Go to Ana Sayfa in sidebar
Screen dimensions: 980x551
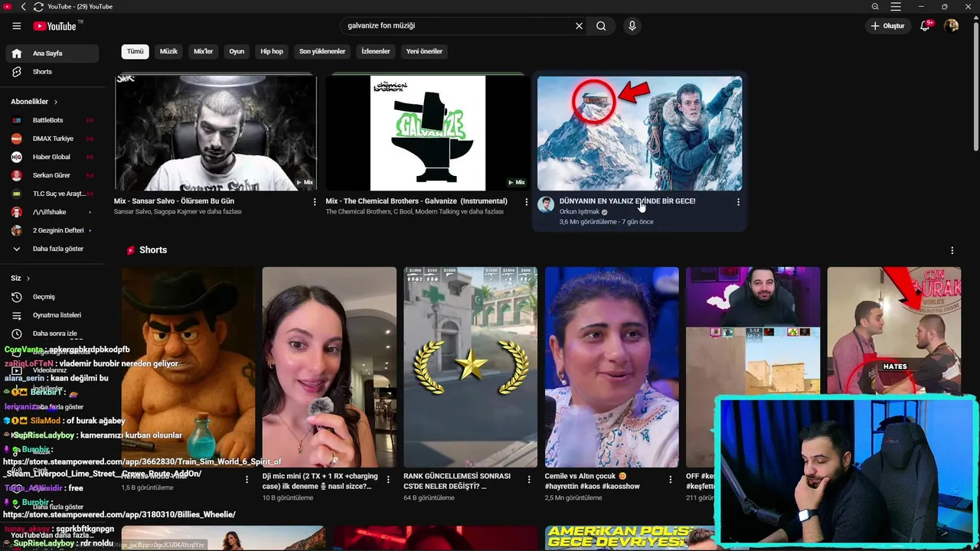click(x=52, y=54)
